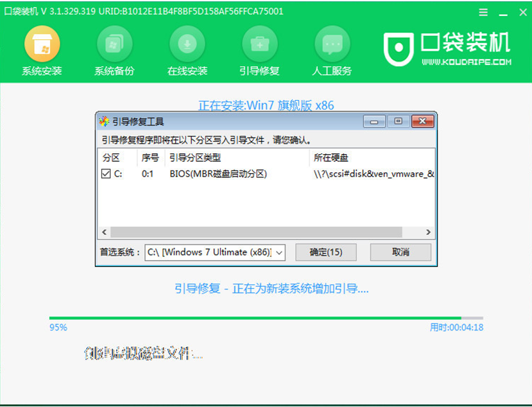Viewport: 532px width, 407px height.
Task: Minimize the 口袋装机 main window
Action: pos(501,12)
